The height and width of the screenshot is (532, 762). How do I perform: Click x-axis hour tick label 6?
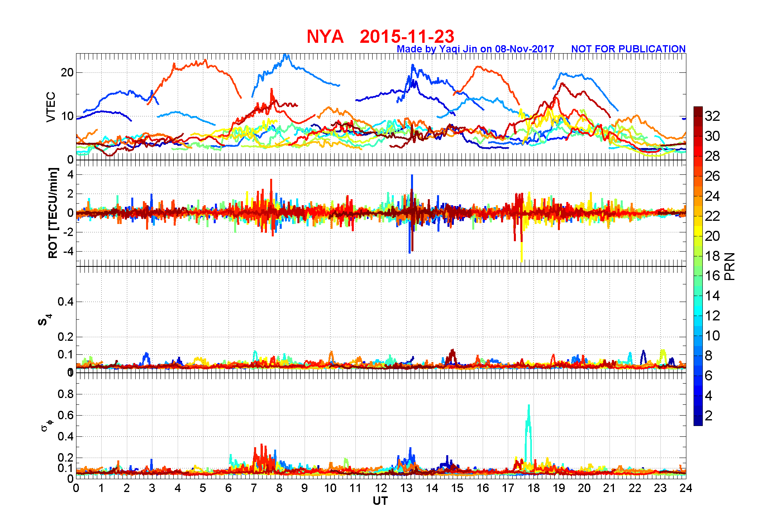[x=229, y=488]
